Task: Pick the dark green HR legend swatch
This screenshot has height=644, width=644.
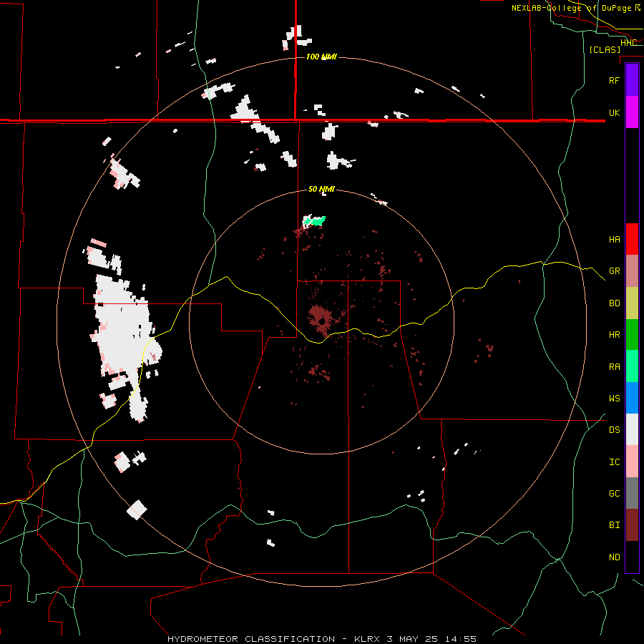Action: (x=632, y=335)
